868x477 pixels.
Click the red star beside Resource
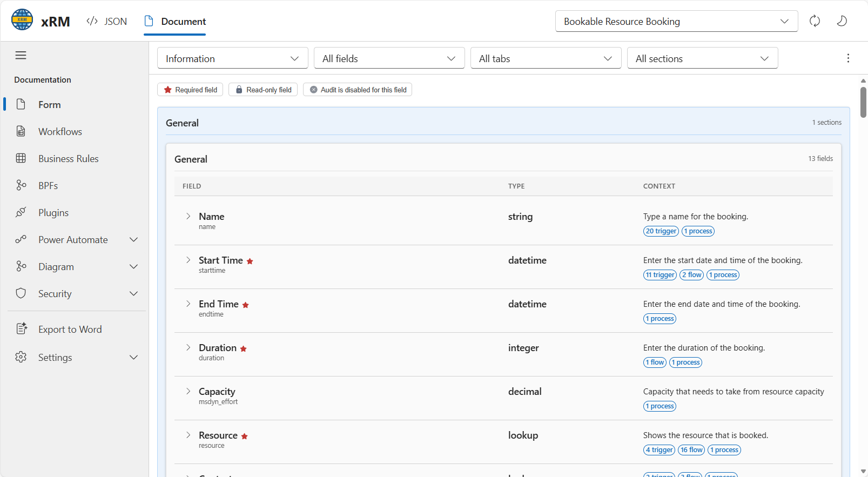[x=244, y=436]
